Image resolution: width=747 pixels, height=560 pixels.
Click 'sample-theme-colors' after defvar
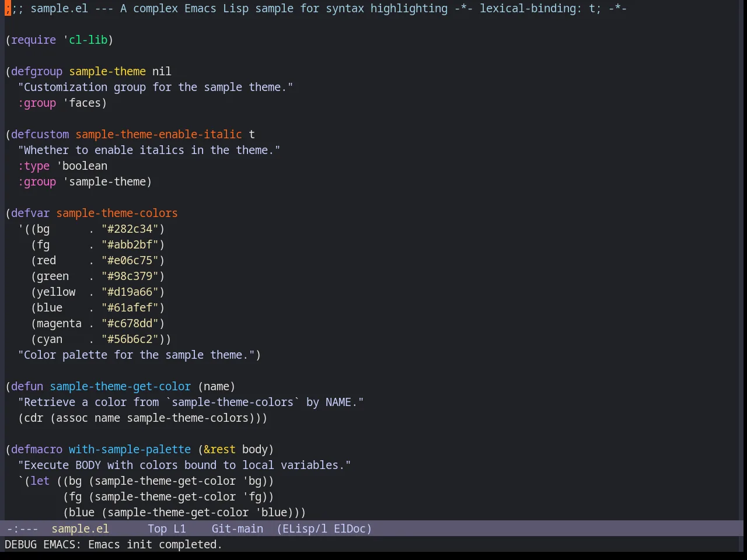coord(117,213)
